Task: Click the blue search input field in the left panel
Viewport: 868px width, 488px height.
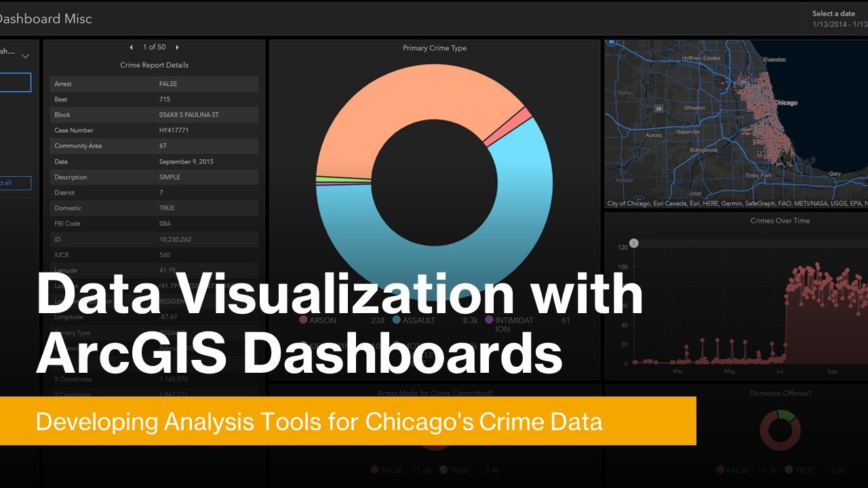Action: [x=15, y=82]
